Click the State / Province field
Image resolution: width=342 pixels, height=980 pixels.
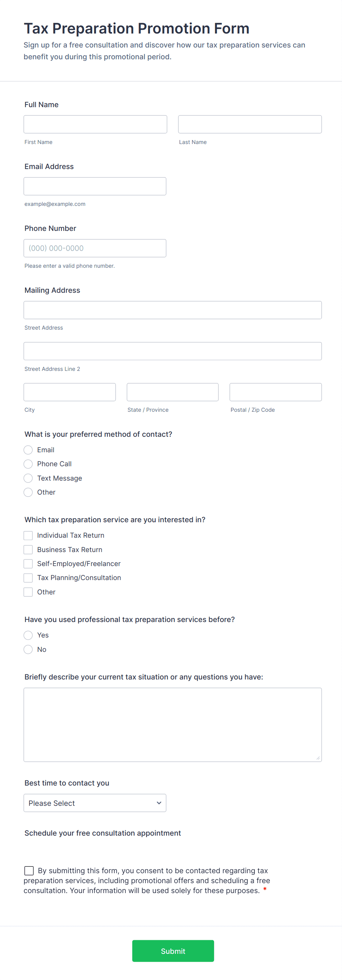pos(172,392)
